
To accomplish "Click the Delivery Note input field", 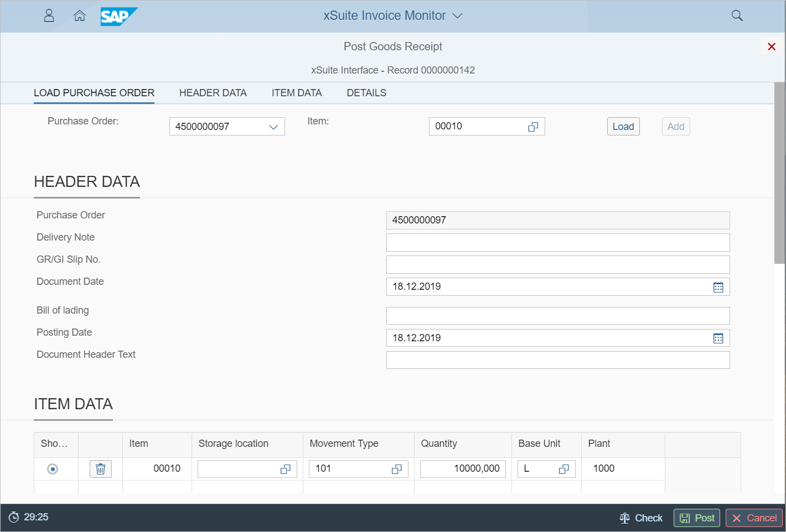I will [557, 242].
